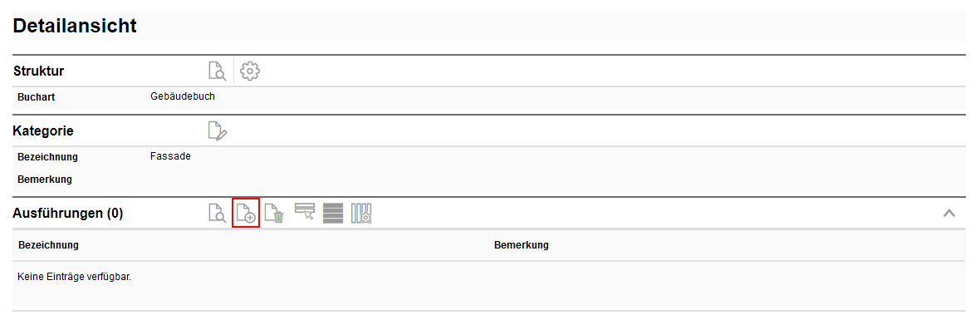Click the Detailansicht page title
The image size is (980, 315).
(x=75, y=26)
